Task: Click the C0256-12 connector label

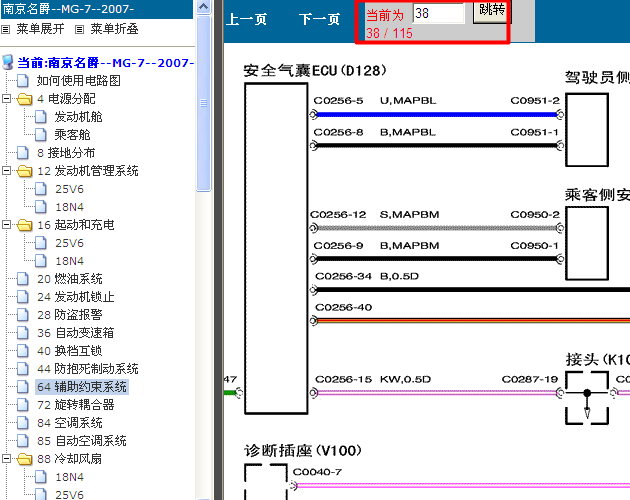Action: pos(338,215)
